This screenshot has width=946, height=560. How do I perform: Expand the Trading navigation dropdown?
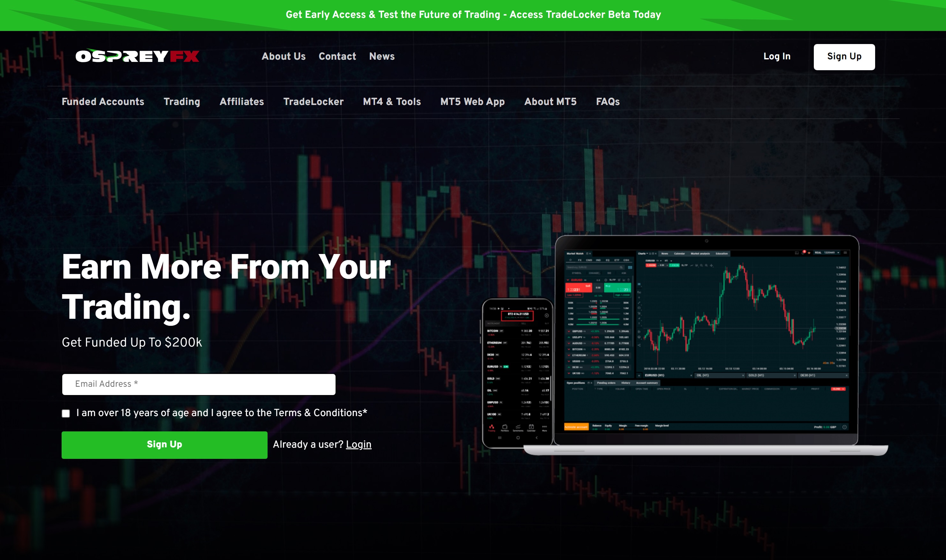(x=181, y=101)
